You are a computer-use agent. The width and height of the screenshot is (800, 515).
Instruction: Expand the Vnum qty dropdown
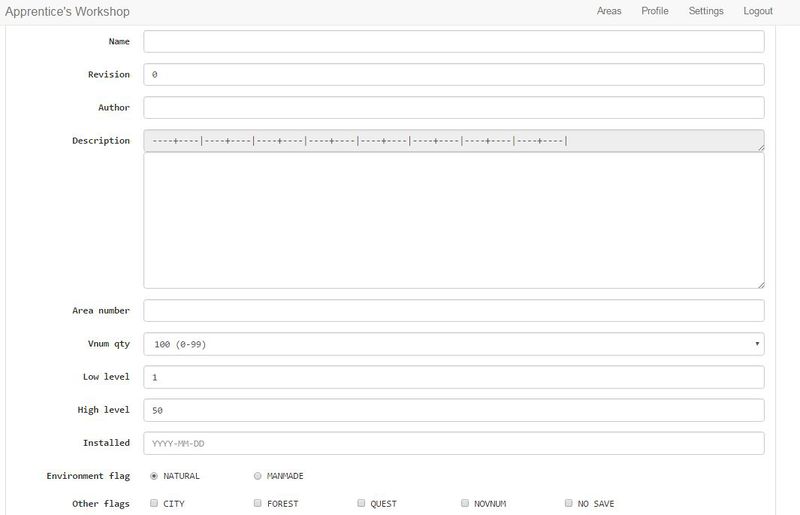click(x=454, y=345)
